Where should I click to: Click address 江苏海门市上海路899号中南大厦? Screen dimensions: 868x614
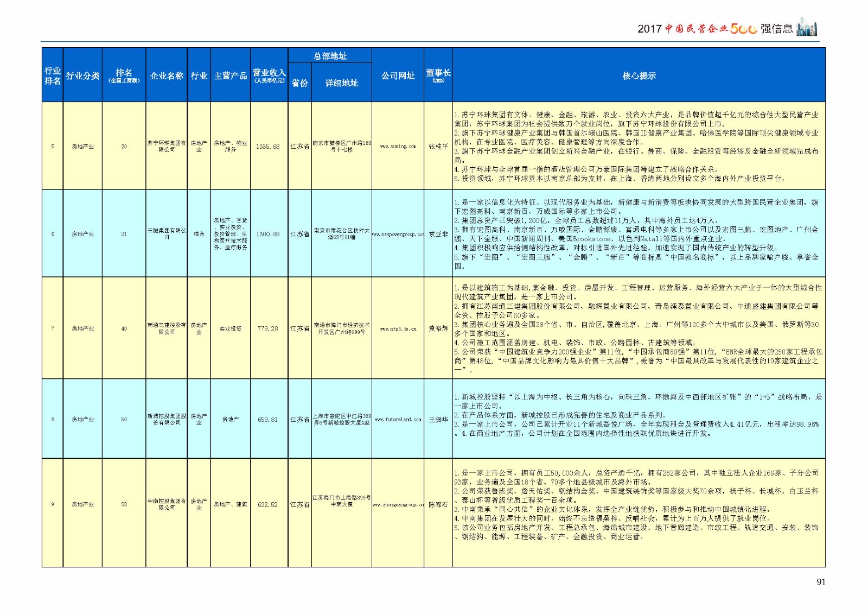pos(342,501)
